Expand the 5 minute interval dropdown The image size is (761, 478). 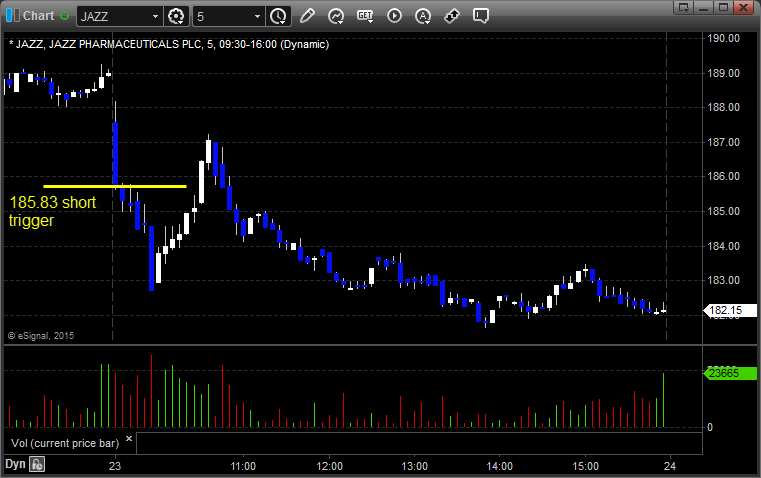[257, 16]
